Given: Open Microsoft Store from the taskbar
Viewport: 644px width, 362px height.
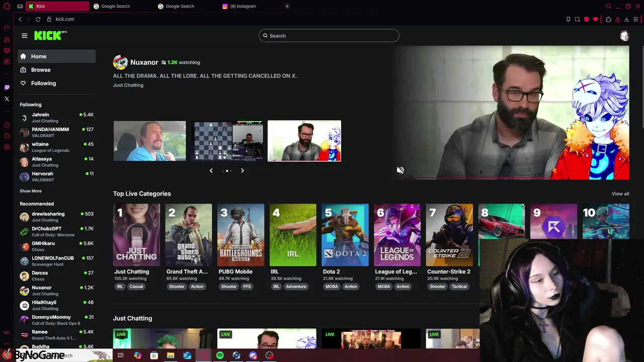Looking at the screenshot, I should (x=154, y=355).
